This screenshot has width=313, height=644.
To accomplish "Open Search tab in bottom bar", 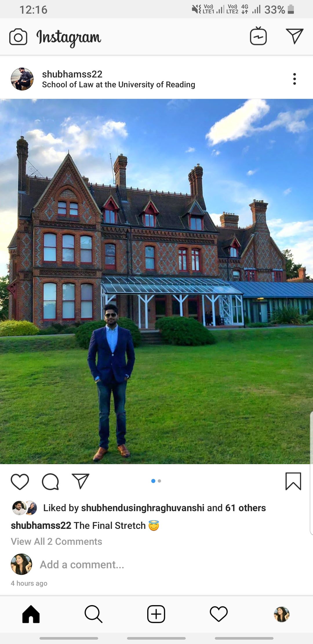I will [93, 614].
